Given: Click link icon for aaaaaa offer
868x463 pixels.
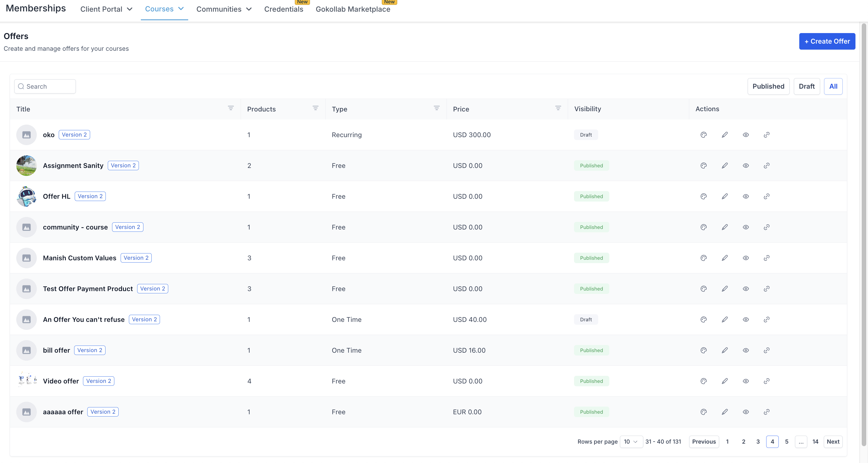Looking at the screenshot, I should coord(766,412).
